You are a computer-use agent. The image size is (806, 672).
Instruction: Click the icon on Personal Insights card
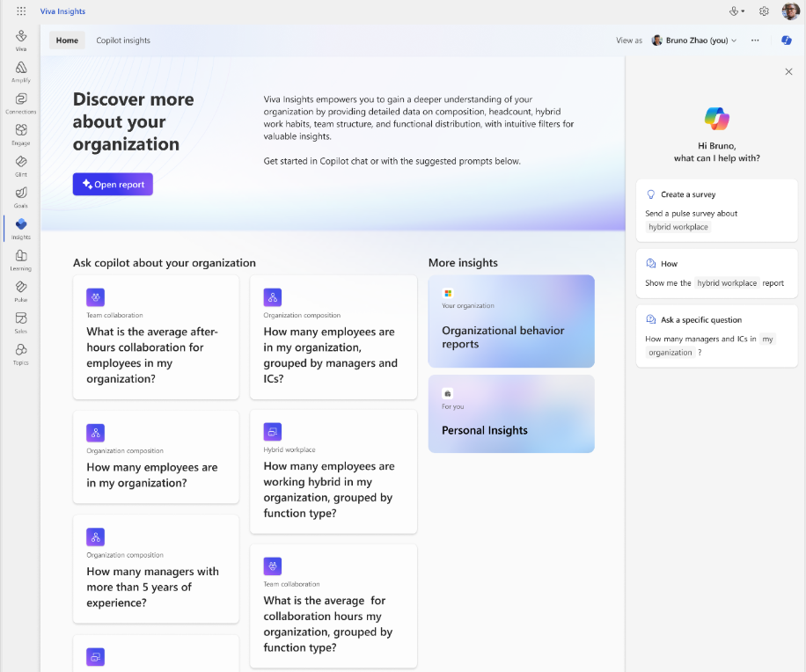coord(448,393)
